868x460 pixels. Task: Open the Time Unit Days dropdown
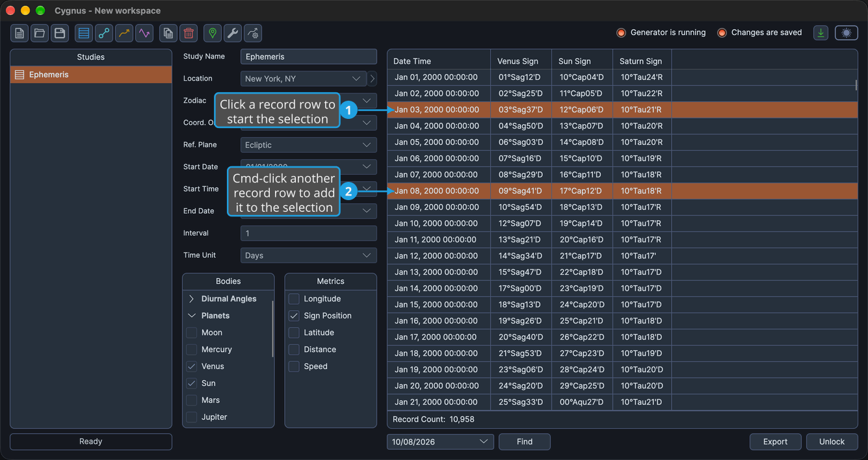(x=309, y=255)
